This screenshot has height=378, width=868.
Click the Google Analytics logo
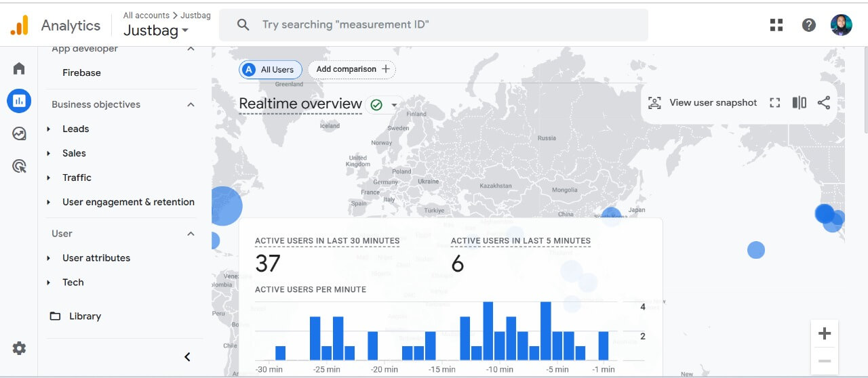[x=19, y=25]
